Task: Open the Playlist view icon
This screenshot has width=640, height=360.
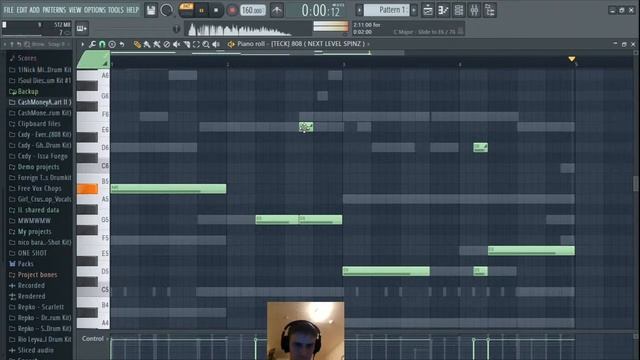Action: pos(428,10)
